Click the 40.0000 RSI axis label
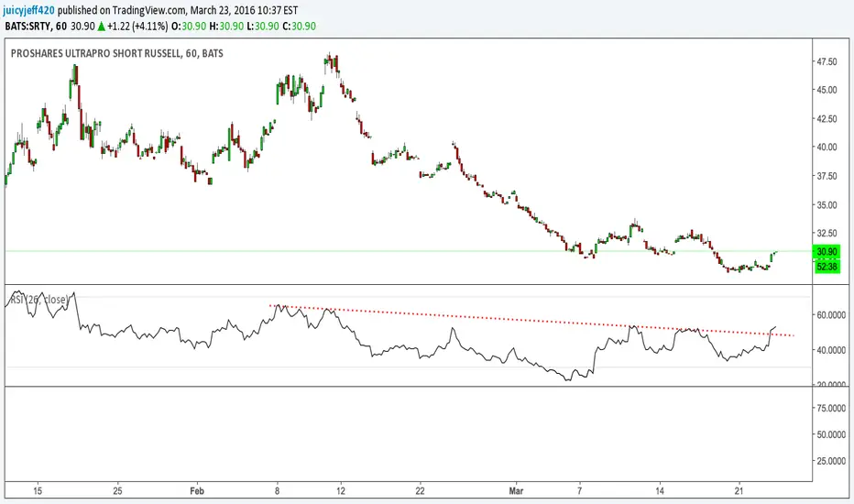This screenshot has width=854, height=504. click(830, 350)
